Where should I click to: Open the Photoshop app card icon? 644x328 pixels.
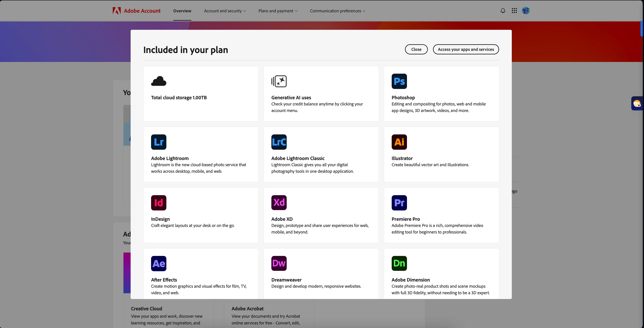(399, 81)
